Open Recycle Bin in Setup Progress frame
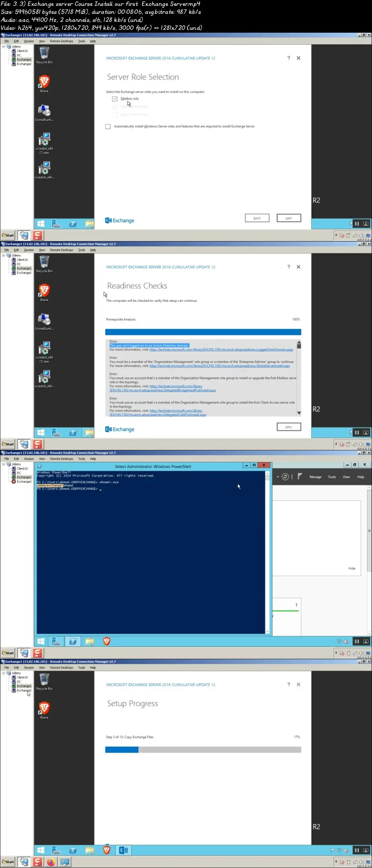372x868 pixels. pos(44,682)
